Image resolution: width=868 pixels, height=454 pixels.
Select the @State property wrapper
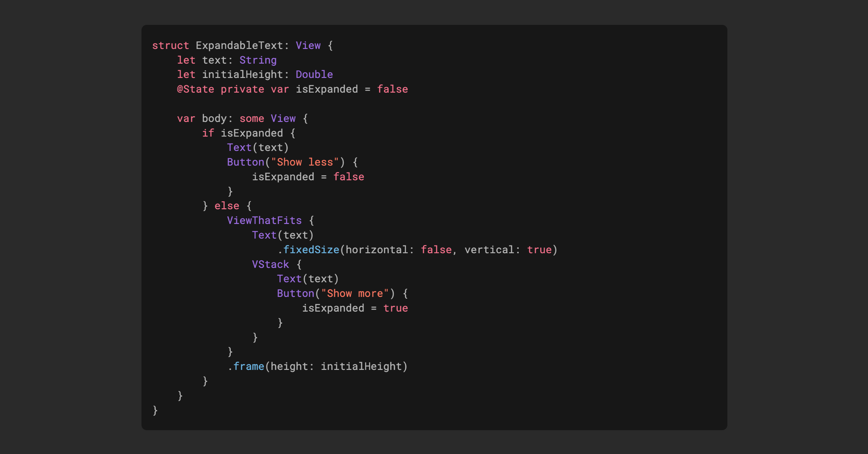coord(195,89)
